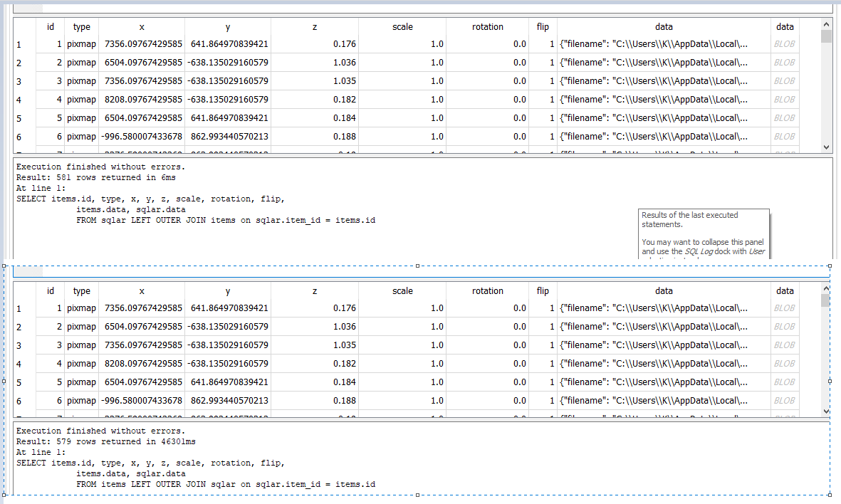The image size is (841, 504).
Task: Sort by the scale column header in lower table
Action: coord(402,291)
